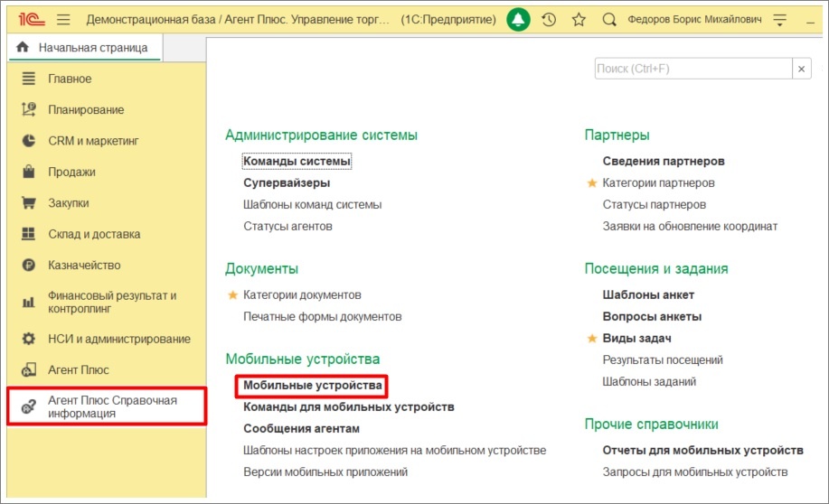Open Сведения партнеров
The height and width of the screenshot is (504, 829).
[x=664, y=161]
